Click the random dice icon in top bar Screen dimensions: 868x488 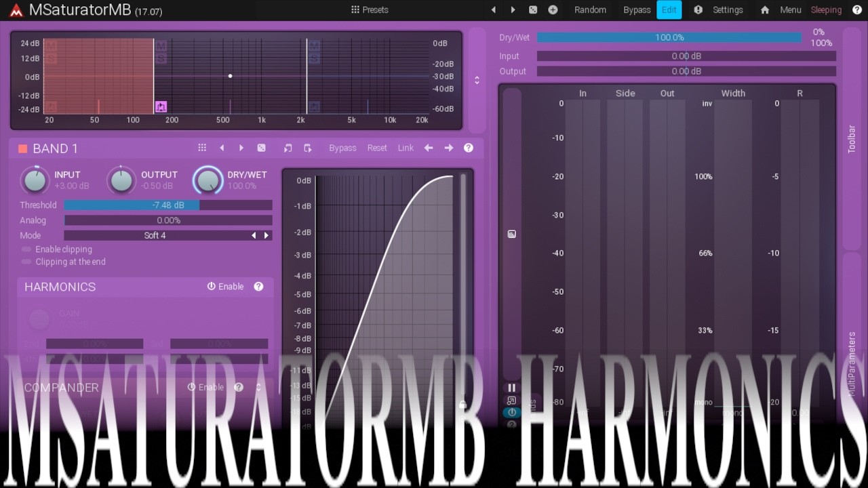[533, 9]
